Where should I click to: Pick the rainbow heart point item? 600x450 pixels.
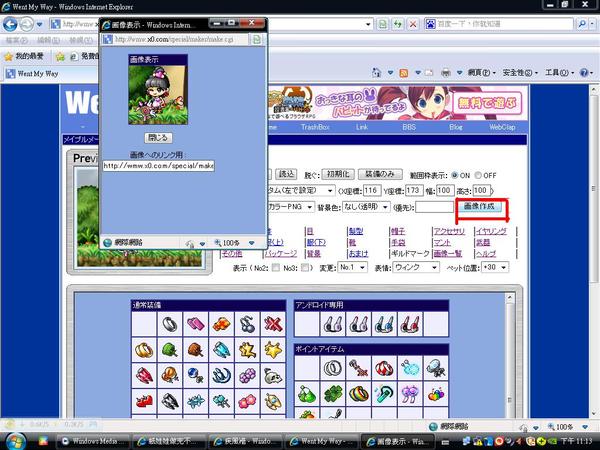pos(436,394)
